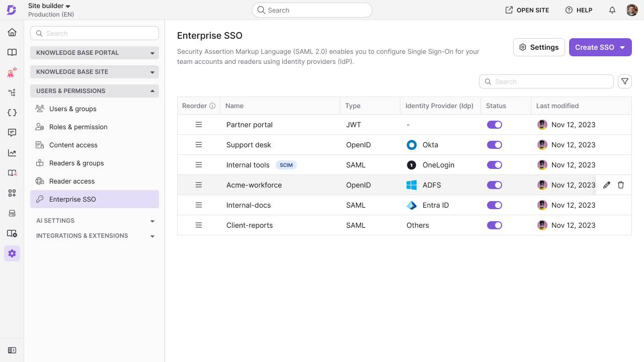Click the OPEN SITE link
644x362 pixels.
(527, 10)
